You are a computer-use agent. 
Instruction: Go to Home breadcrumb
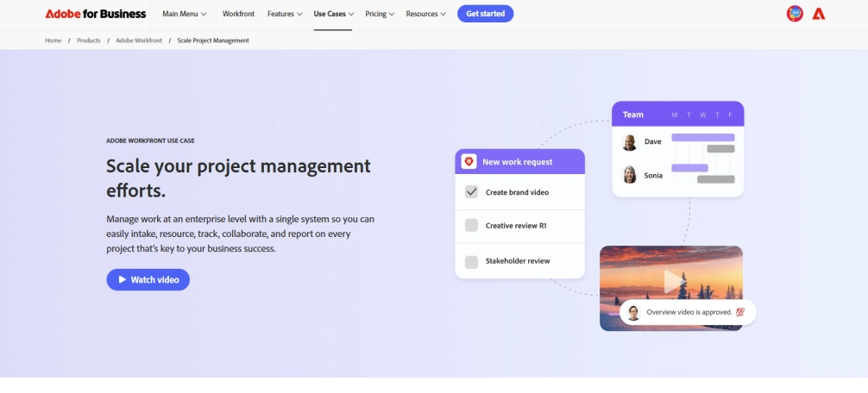click(53, 41)
